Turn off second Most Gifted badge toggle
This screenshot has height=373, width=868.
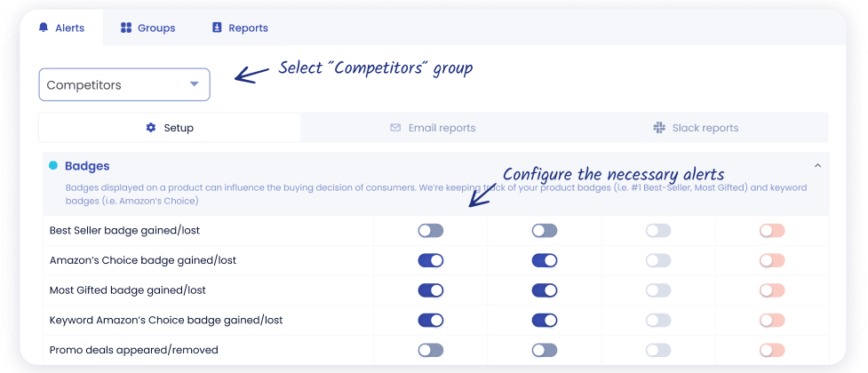click(x=545, y=290)
